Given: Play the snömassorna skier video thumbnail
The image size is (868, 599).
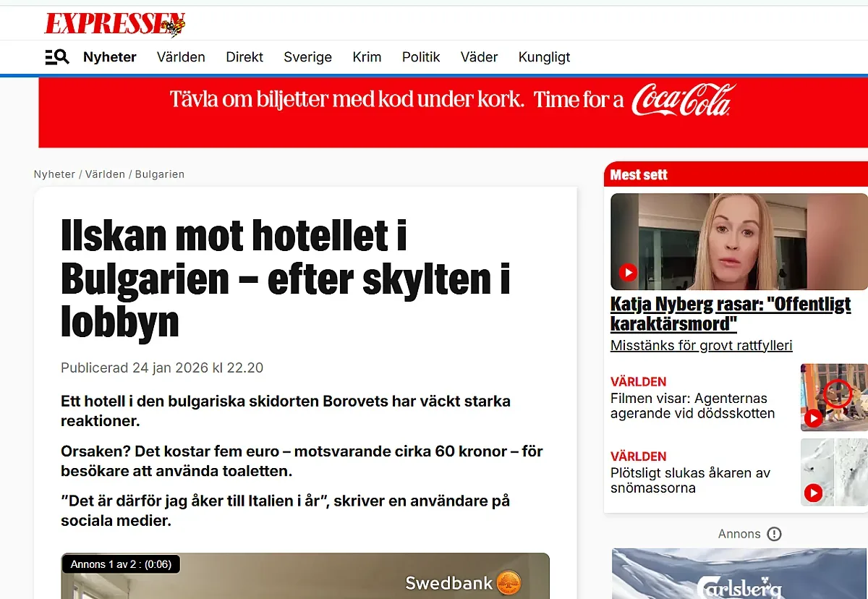Looking at the screenshot, I should pyautogui.click(x=813, y=493).
